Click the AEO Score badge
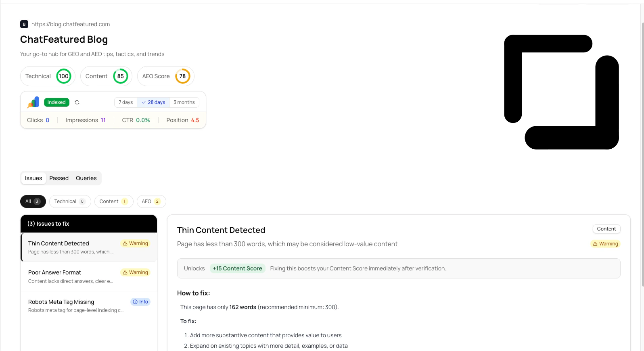The width and height of the screenshot is (644, 351). (x=166, y=76)
